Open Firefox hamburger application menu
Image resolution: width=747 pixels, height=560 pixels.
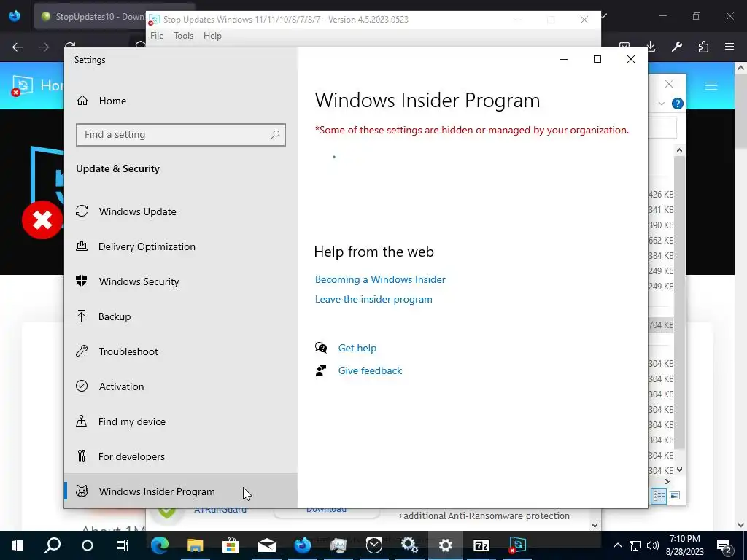[x=729, y=47]
